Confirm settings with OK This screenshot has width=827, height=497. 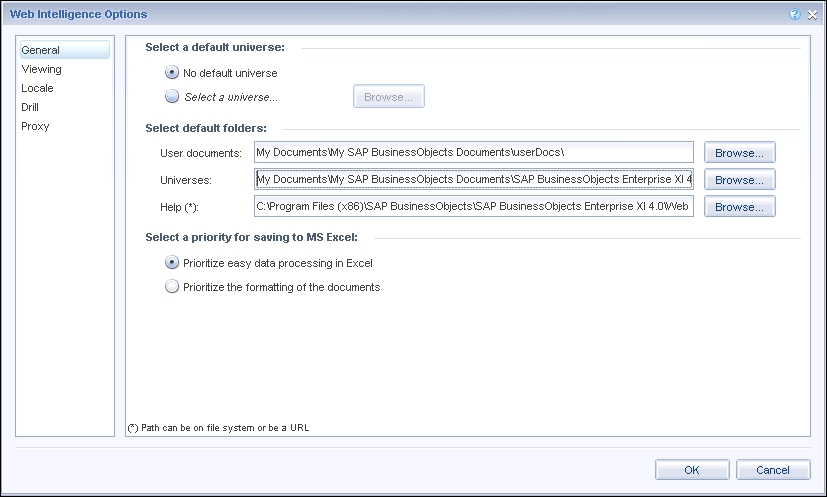click(x=692, y=470)
